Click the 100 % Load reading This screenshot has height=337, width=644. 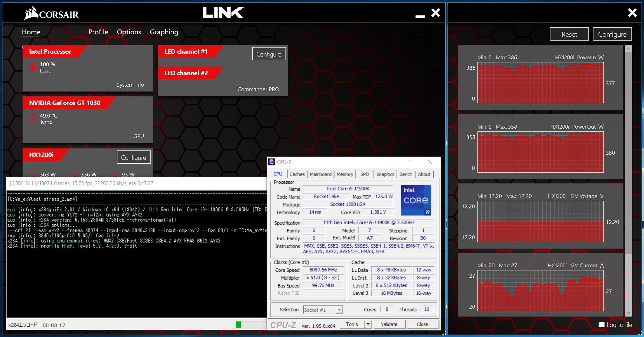[x=48, y=67]
